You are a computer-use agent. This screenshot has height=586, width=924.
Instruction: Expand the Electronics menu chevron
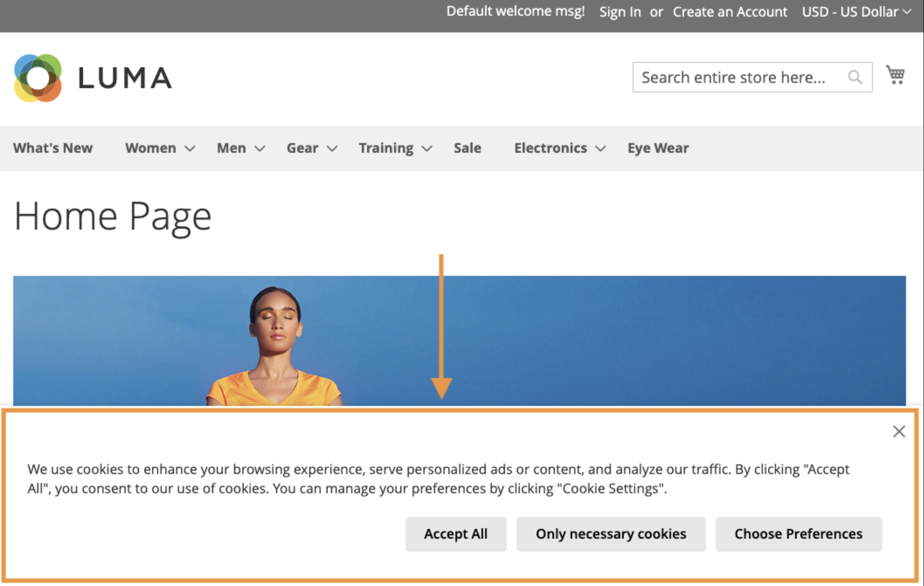coord(601,148)
